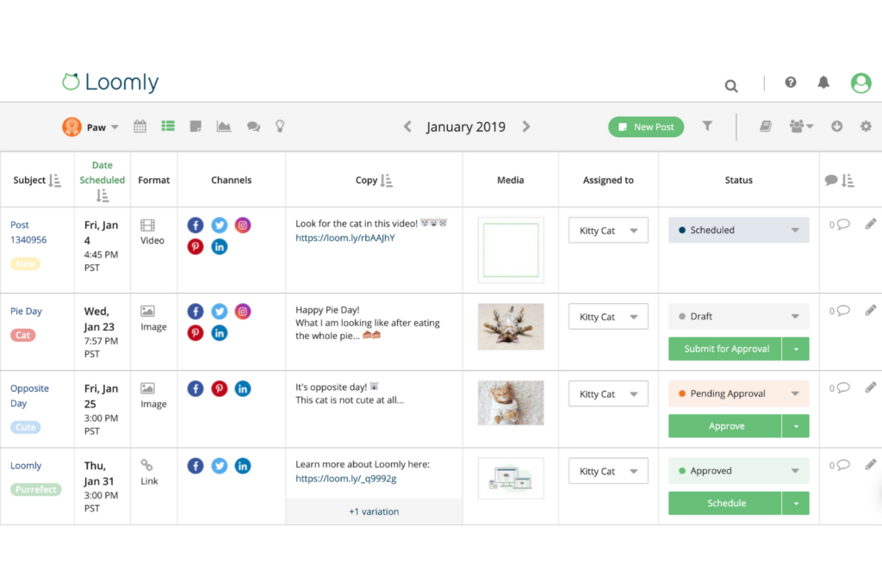Open the Loomly link preview thumbnail
The height and width of the screenshot is (588, 882).
[511, 479]
